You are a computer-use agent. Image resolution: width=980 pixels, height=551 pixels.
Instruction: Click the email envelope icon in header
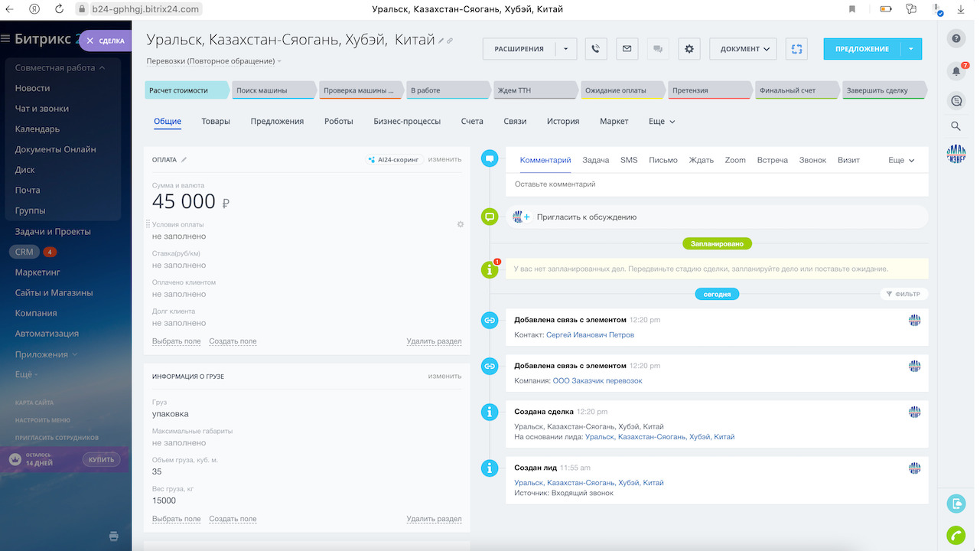[627, 49]
